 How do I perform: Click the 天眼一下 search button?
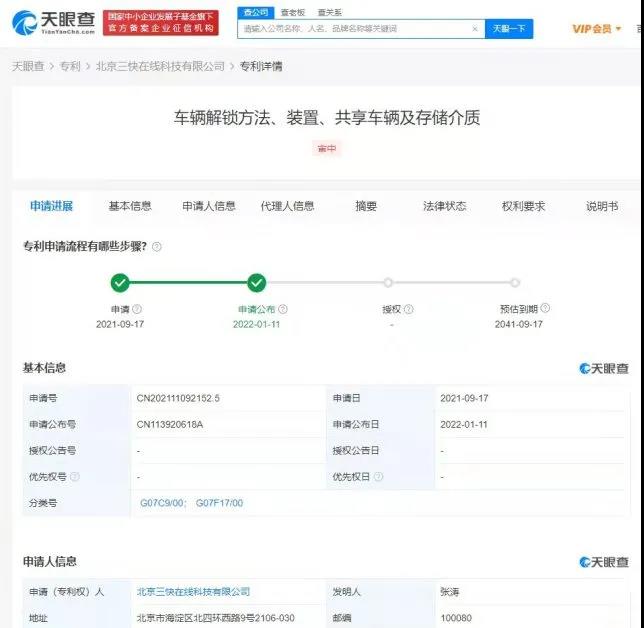click(509, 29)
